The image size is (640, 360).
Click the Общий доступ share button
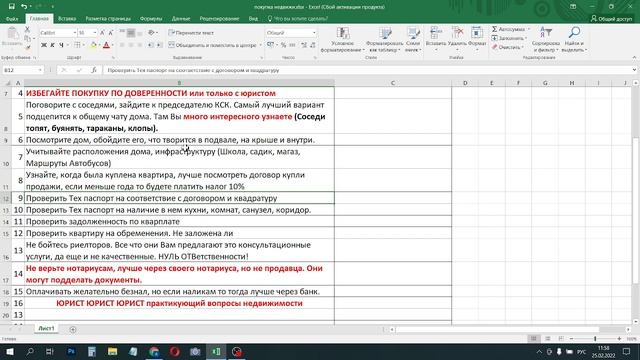coord(611,19)
